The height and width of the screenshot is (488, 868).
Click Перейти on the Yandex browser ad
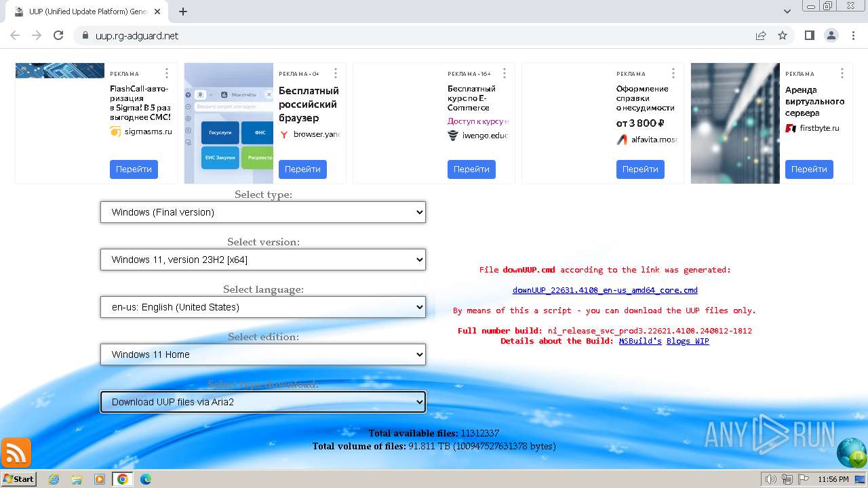(302, 169)
